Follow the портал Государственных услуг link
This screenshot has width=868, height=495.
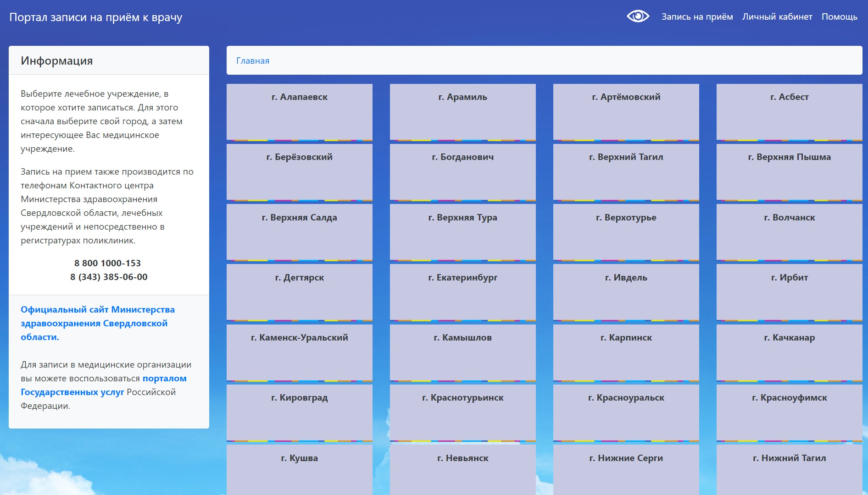tap(103, 385)
